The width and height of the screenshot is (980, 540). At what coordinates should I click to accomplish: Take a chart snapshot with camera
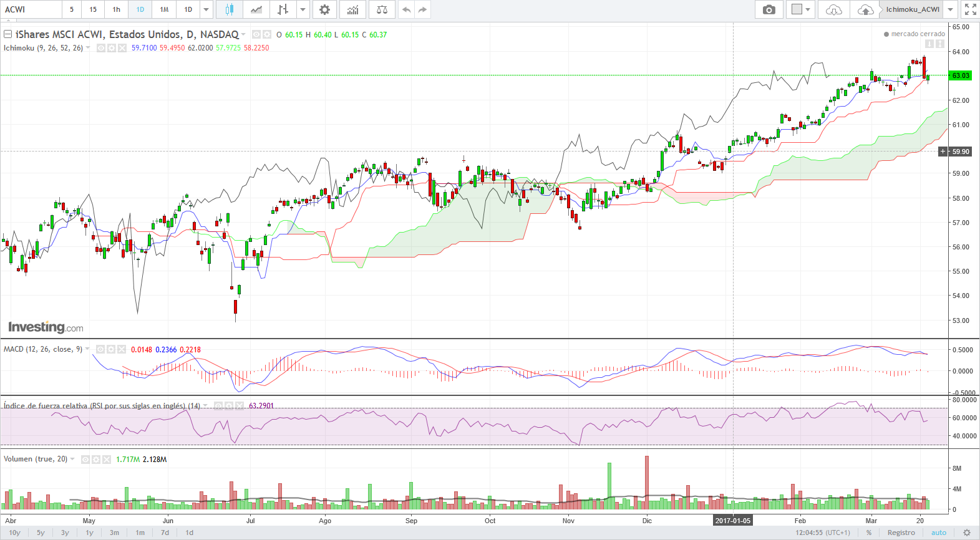(769, 9)
